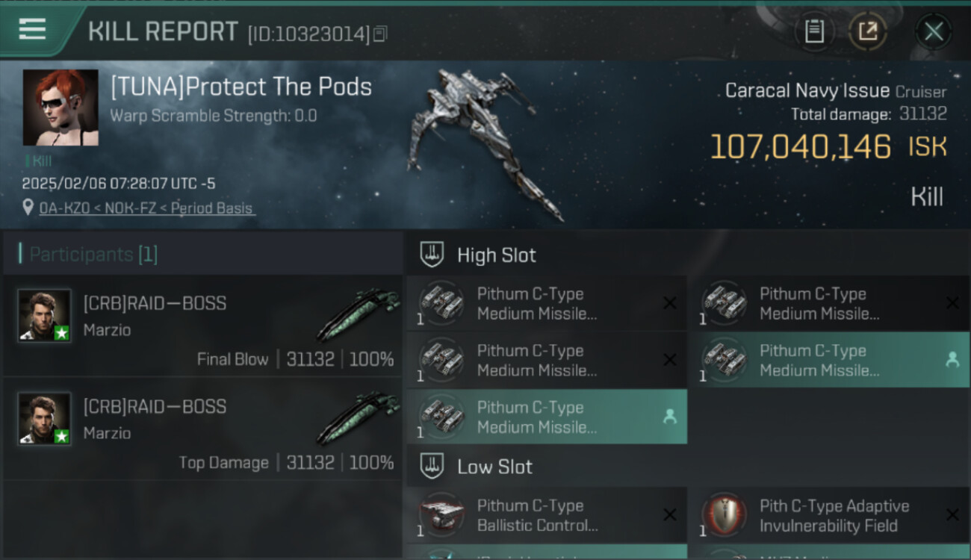Select the Final Blow participant row
The height and width of the screenshot is (560, 971).
click(x=203, y=326)
